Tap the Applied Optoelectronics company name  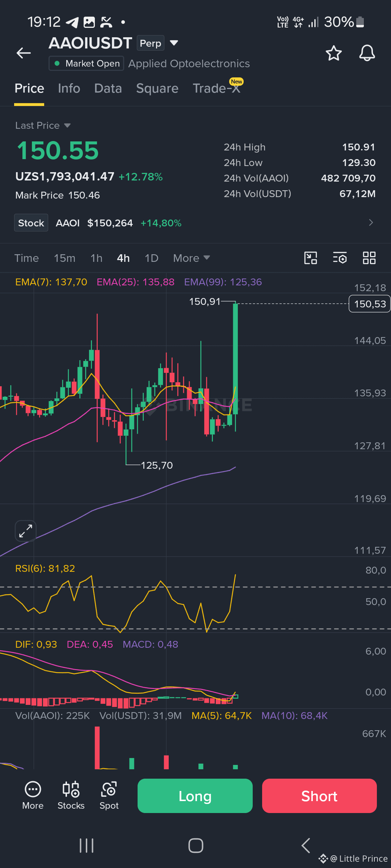click(x=189, y=63)
